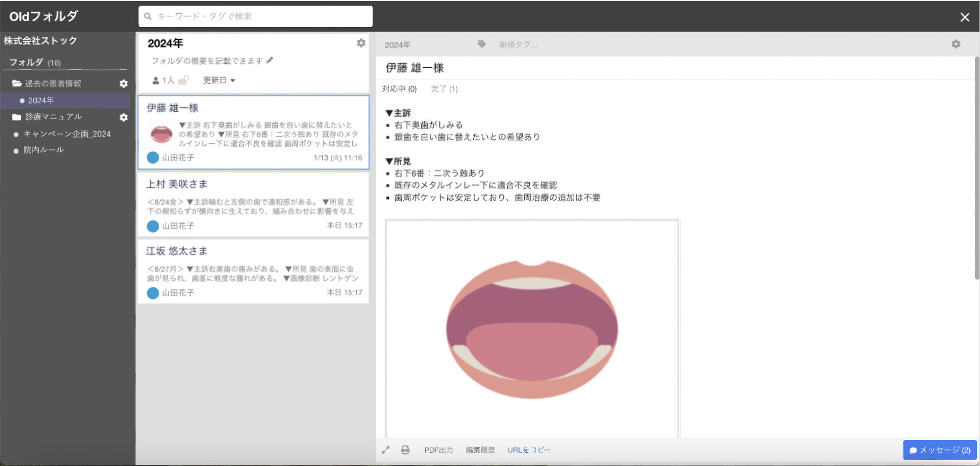Viewport: 980px width, 466px height.
Task: Expand the 過去の患者情報 folder
Action: 53,83
